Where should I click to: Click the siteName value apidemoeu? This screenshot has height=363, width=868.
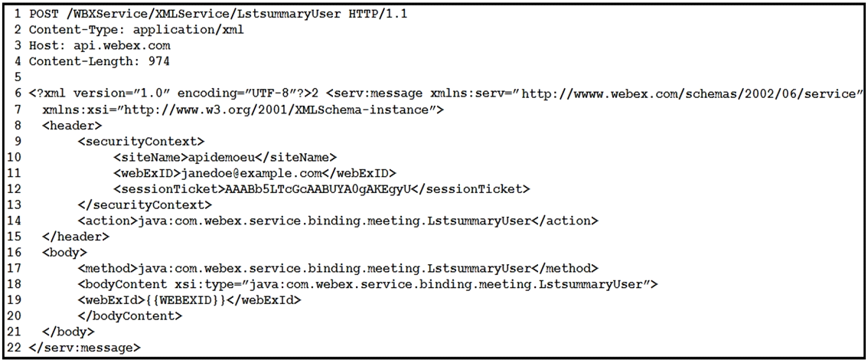220,158
